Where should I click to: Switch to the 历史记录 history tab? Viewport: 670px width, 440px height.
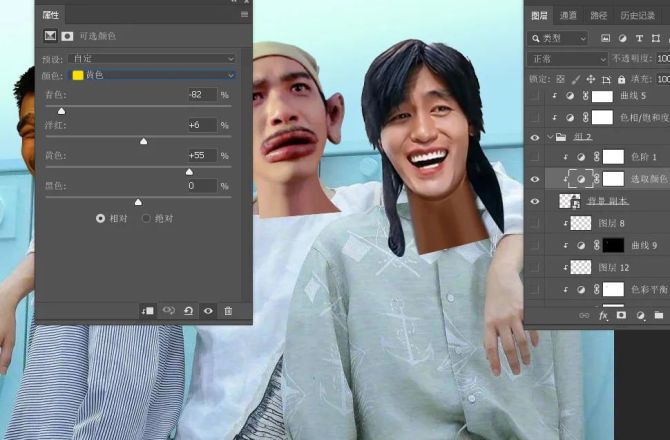point(640,16)
